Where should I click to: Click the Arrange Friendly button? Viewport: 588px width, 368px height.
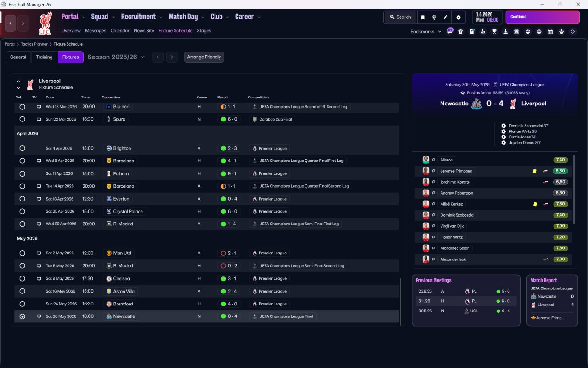(204, 57)
